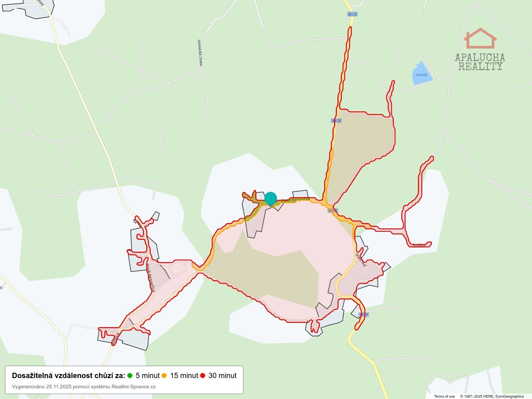The image size is (532, 399).
Task: Click the APALUCHA REALITY watermark text
Action: point(480,62)
